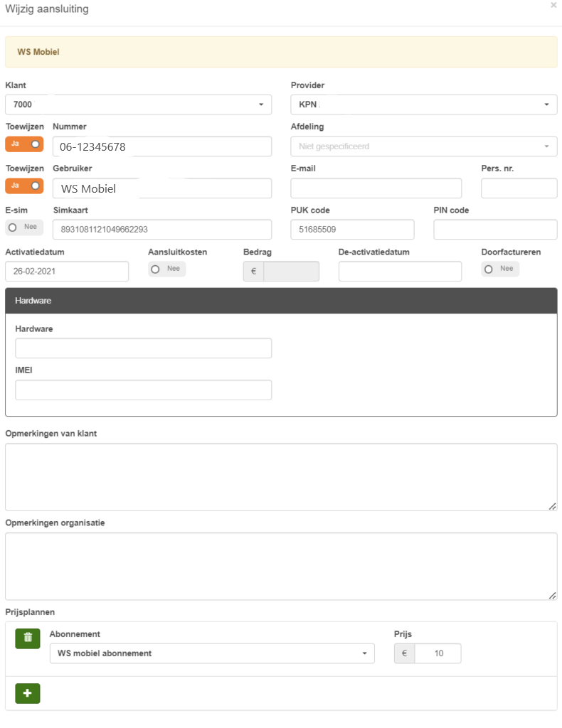Focus the PIN code field
This screenshot has height=728, width=562.
pos(495,230)
